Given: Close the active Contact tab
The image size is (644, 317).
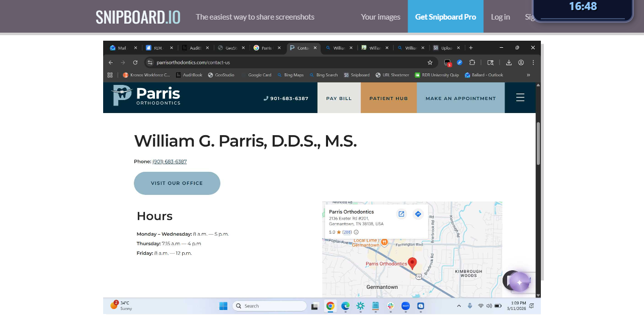Looking at the screenshot, I should (x=315, y=48).
